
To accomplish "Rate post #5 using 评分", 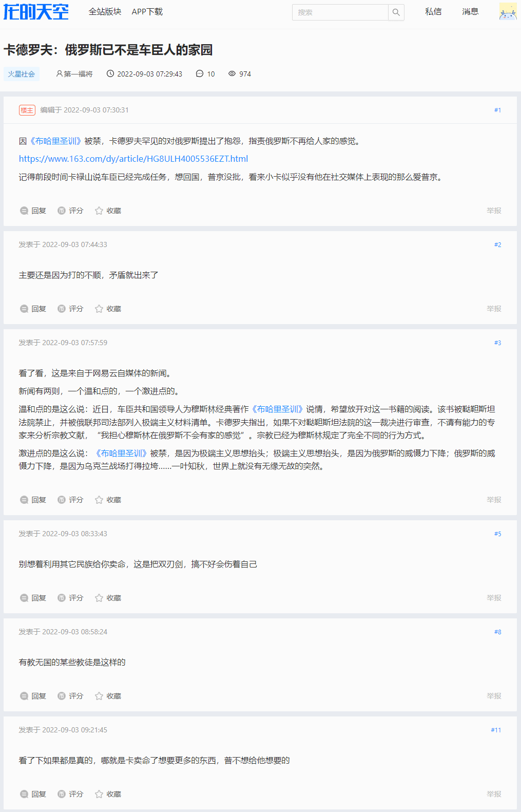I will [70, 598].
